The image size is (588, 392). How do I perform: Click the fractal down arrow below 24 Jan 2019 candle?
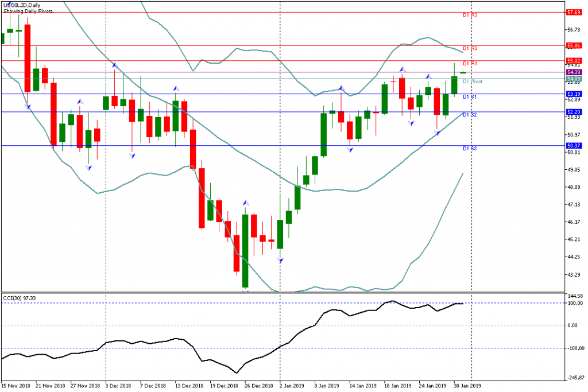pyautogui.click(x=437, y=133)
